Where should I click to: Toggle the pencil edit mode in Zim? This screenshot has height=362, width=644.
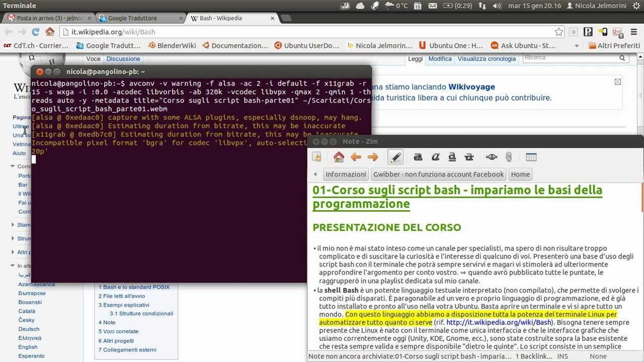tap(395, 157)
